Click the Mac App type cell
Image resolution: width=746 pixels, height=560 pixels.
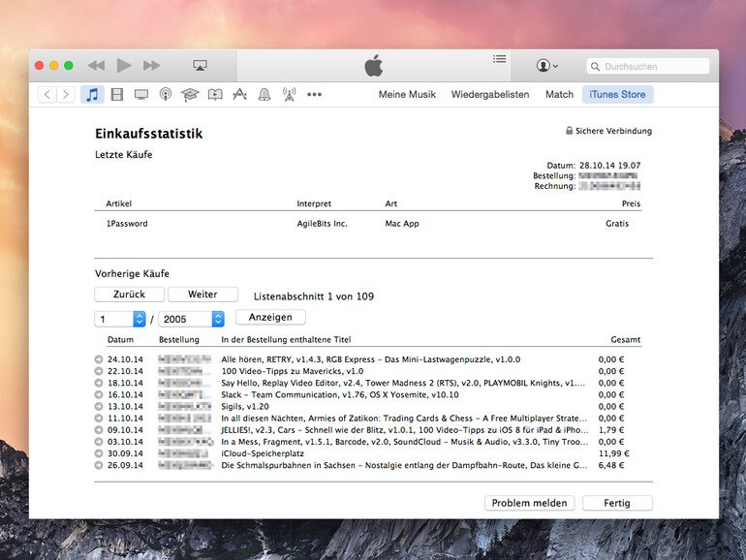click(402, 224)
